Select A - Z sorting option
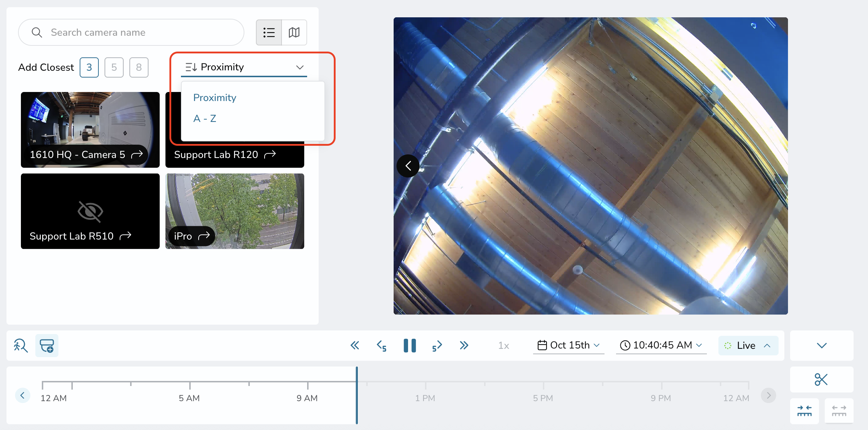 click(x=205, y=118)
